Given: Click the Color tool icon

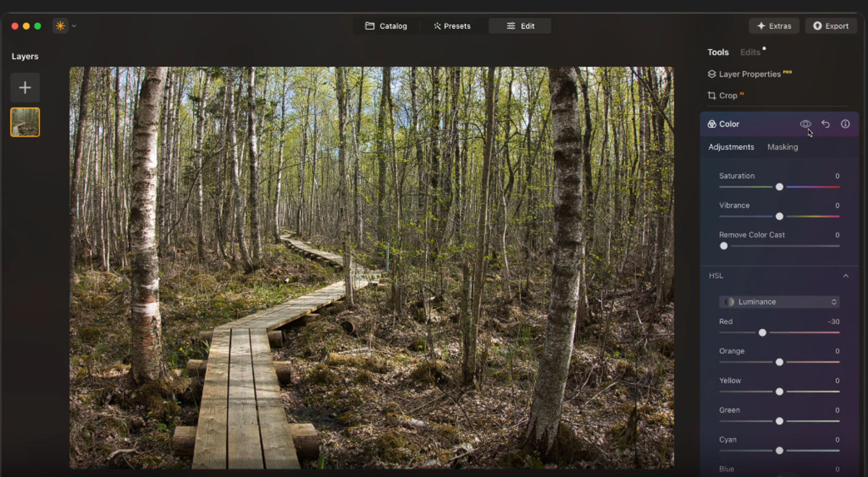Looking at the screenshot, I should pos(711,124).
